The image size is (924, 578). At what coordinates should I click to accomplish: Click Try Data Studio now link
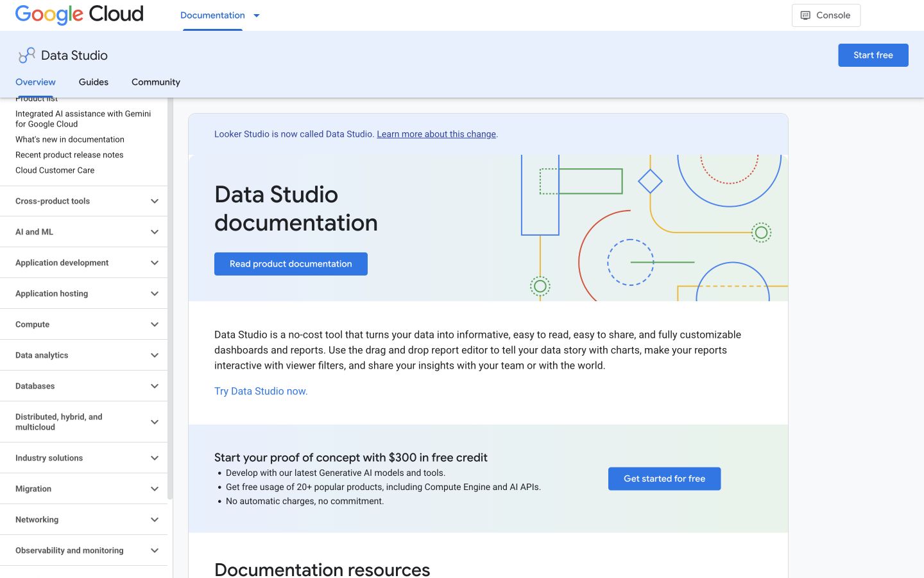point(261,391)
